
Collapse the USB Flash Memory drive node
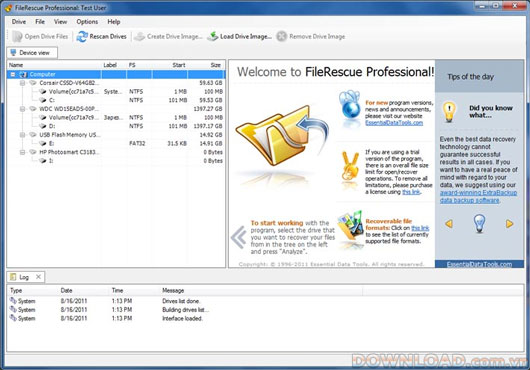22,135
